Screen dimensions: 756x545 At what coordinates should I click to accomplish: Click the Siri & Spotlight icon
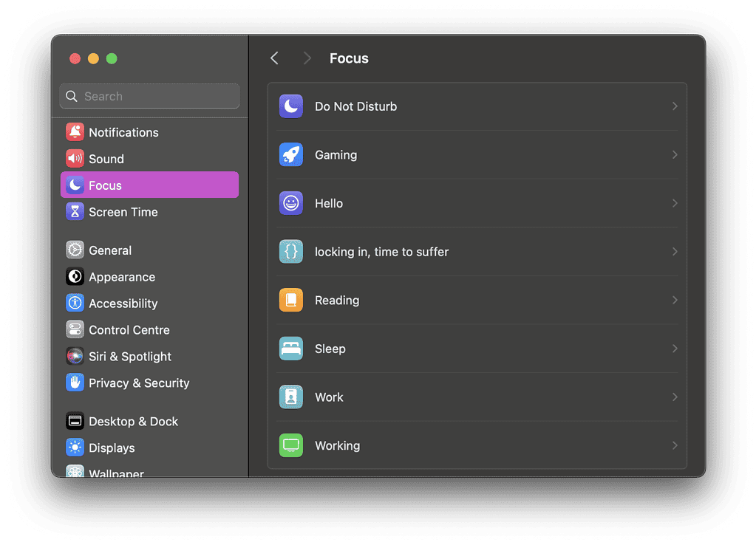75,357
